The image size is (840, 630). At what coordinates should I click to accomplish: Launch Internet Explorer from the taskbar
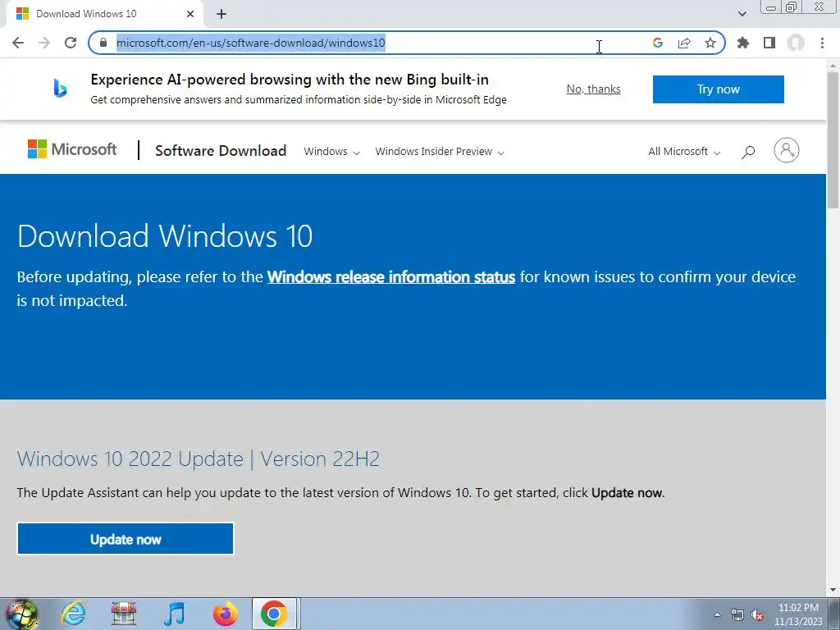(x=73, y=614)
